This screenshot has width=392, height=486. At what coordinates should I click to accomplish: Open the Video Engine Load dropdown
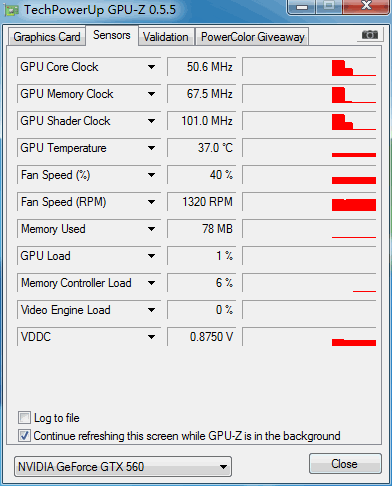(x=151, y=310)
